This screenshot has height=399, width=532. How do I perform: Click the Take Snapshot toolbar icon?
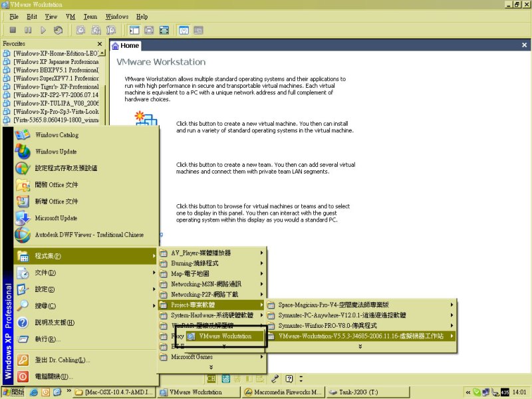[80, 30]
